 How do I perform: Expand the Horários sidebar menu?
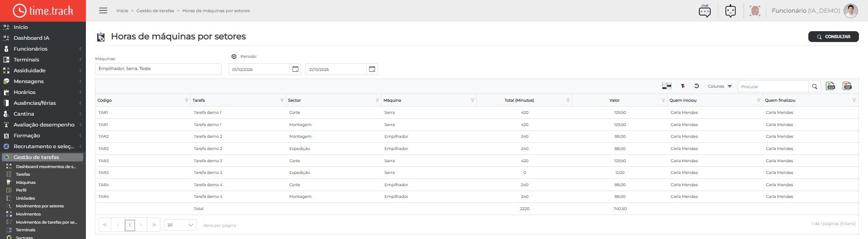pos(43,92)
